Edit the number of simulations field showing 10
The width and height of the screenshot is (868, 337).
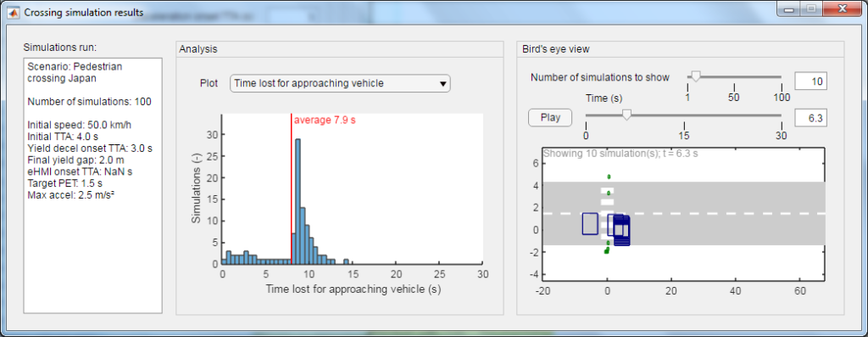(811, 81)
